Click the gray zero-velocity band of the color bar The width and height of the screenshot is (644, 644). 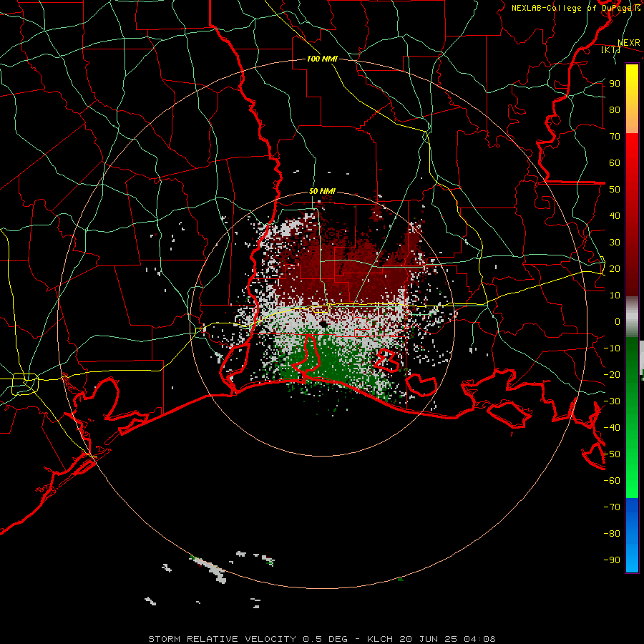pyautogui.click(x=632, y=317)
